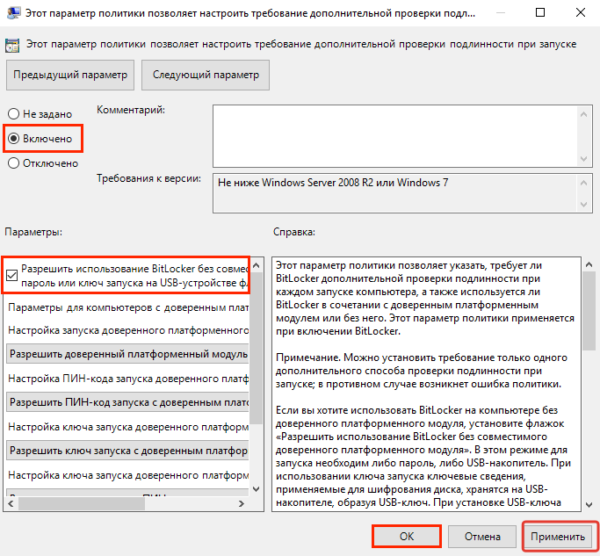The width and height of the screenshot is (600, 556).
Task: Click version requirements scroll down arrow
Action: (x=584, y=204)
